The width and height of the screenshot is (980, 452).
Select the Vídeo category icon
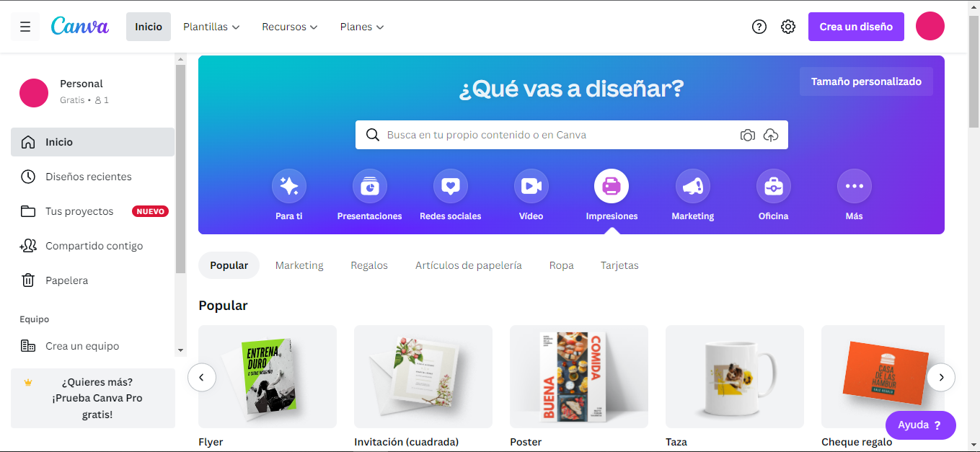531,187
